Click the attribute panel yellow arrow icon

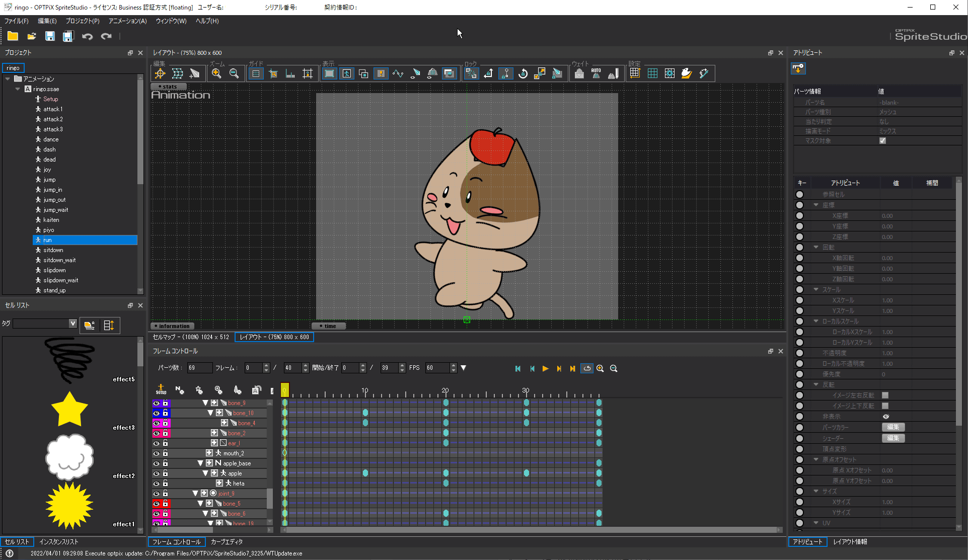[799, 68]
